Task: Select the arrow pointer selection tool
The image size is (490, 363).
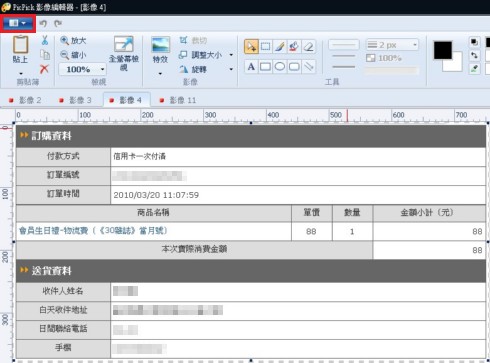Action: coord(251,47)
